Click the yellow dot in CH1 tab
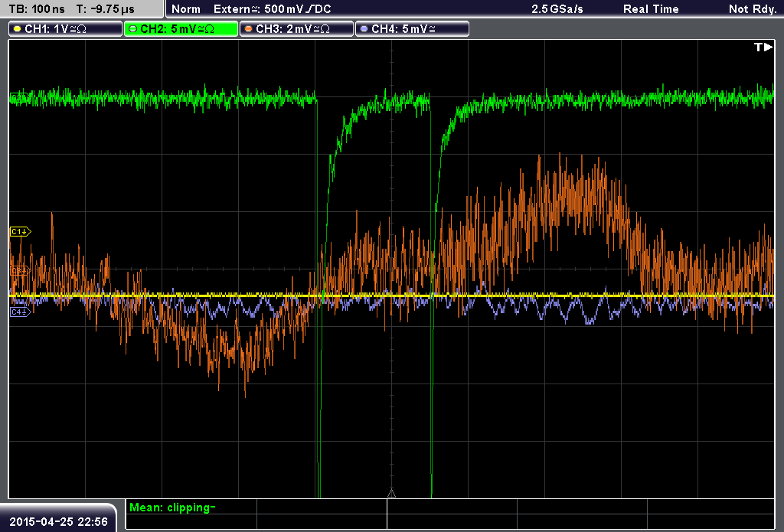Viewport: 784px width, 532px height. click(x=18, y=29)
